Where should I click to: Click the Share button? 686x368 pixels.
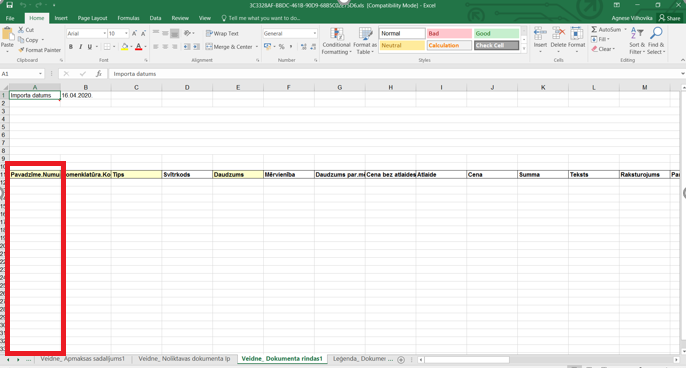(670, 18)
